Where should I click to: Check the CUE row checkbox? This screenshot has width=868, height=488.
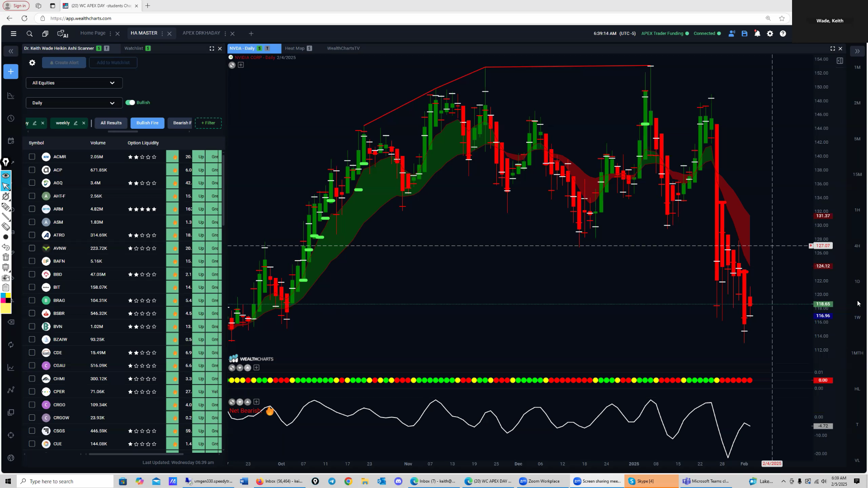[x=32, y=444]
